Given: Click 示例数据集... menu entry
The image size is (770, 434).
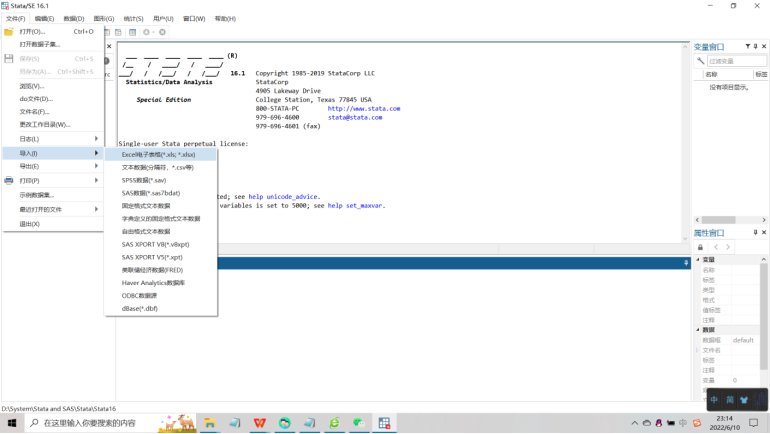Looking at the screenshot, I should click(53, 195).
